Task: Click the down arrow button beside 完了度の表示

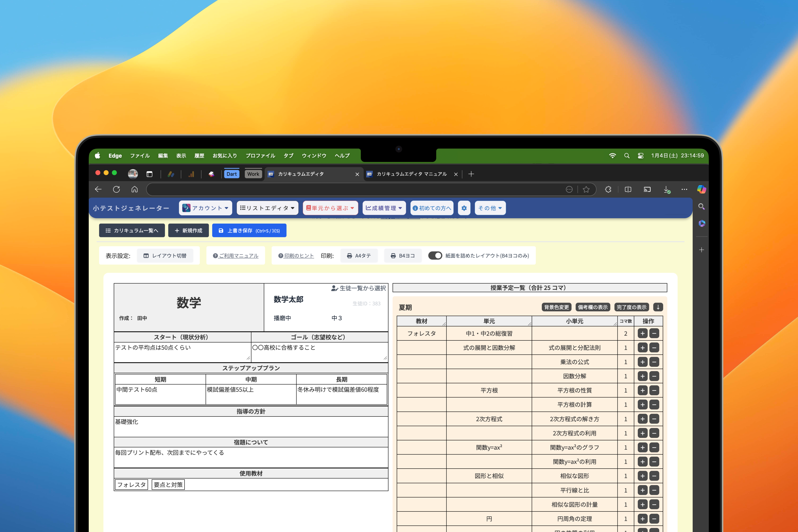Action: (658, 307)
